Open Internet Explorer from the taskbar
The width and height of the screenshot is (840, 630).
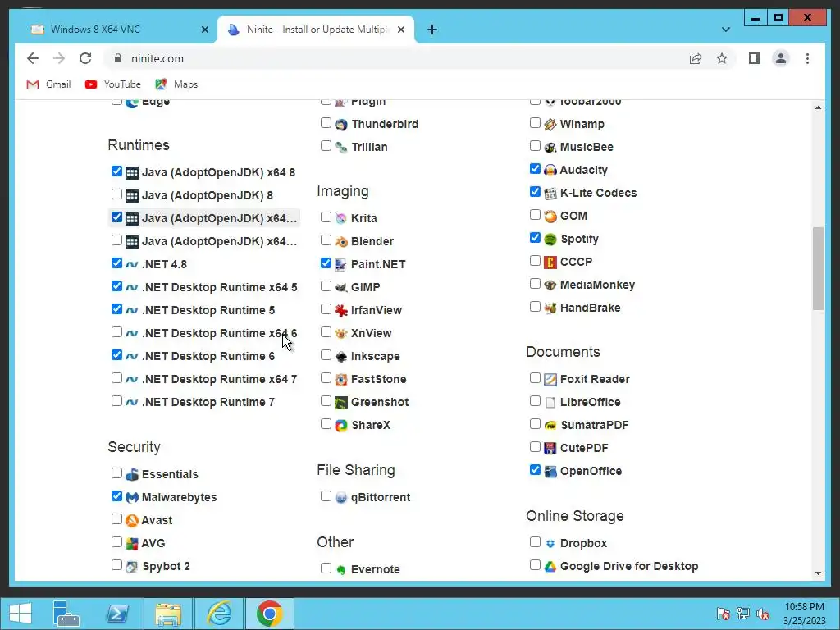pyautogui.click(x=219, y=614)
